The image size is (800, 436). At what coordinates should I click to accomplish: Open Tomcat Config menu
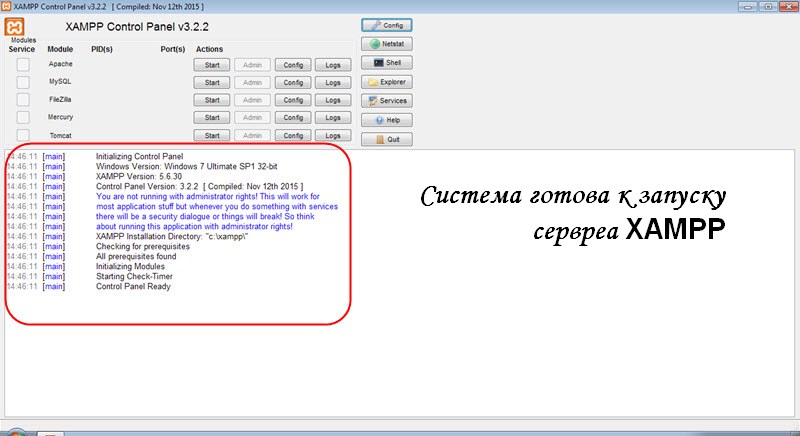[293, 136]
